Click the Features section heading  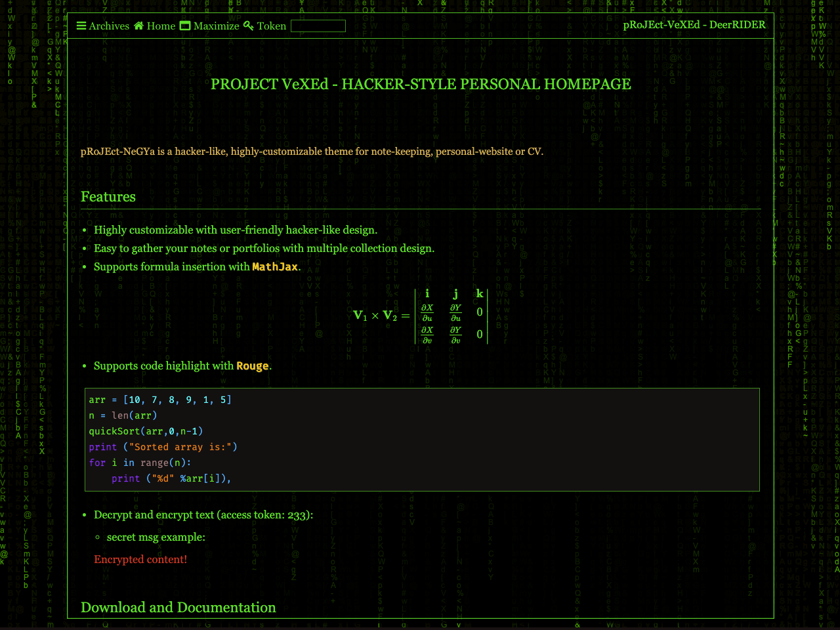coord(108,197)
